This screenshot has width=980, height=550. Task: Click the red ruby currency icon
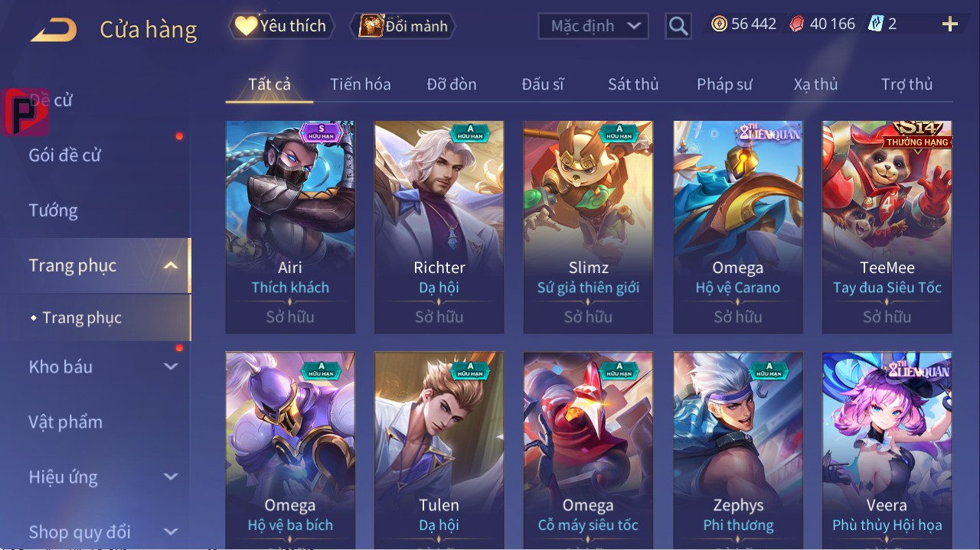coord(797,24)
